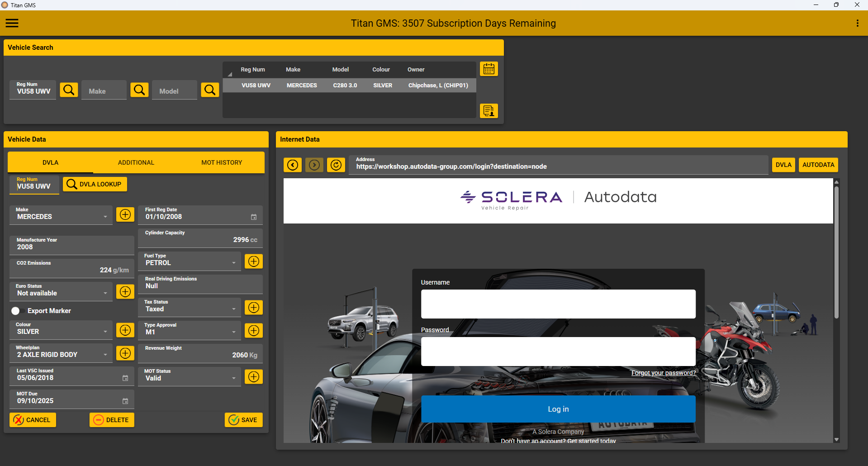Open Last V5C Issued calendar picker
Screen dimensions: 868x466
[x=125, y=378]
